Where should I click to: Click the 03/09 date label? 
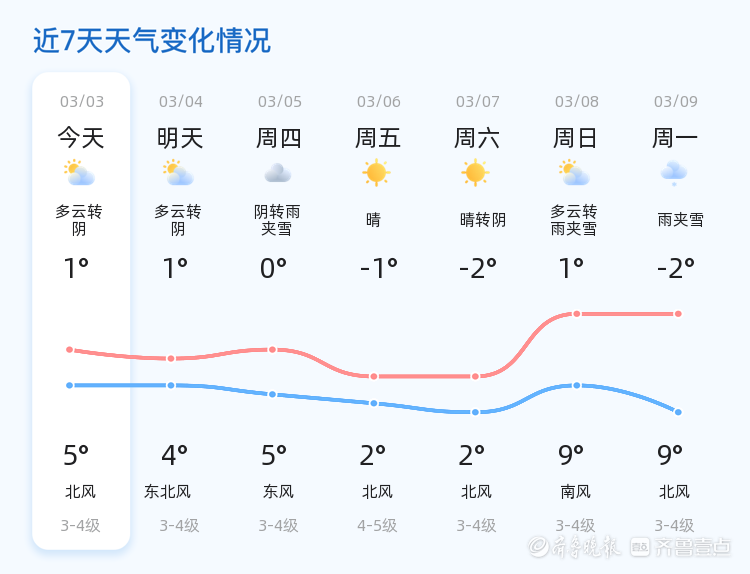coord(676,101)
